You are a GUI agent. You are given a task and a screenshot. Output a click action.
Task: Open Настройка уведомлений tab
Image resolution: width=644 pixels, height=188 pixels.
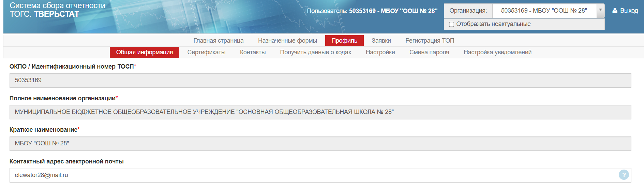497,52
